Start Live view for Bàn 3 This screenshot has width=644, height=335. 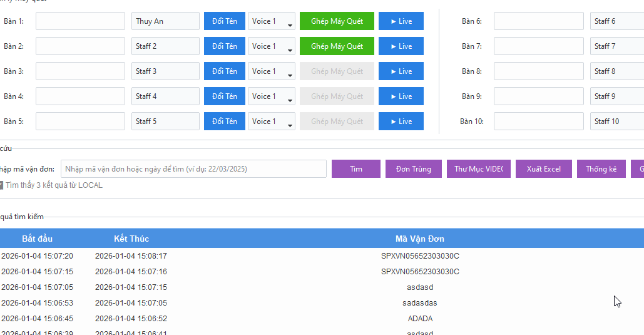[x=401, y=71]
